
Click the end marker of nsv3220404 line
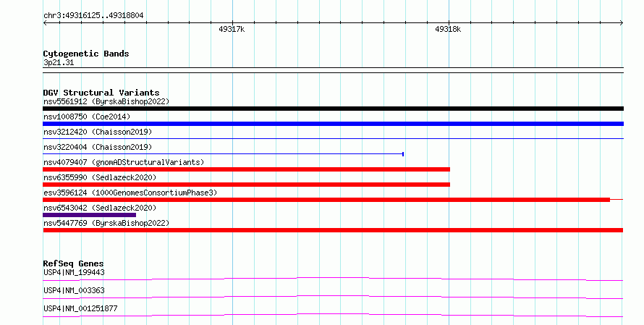click(403, 154)
